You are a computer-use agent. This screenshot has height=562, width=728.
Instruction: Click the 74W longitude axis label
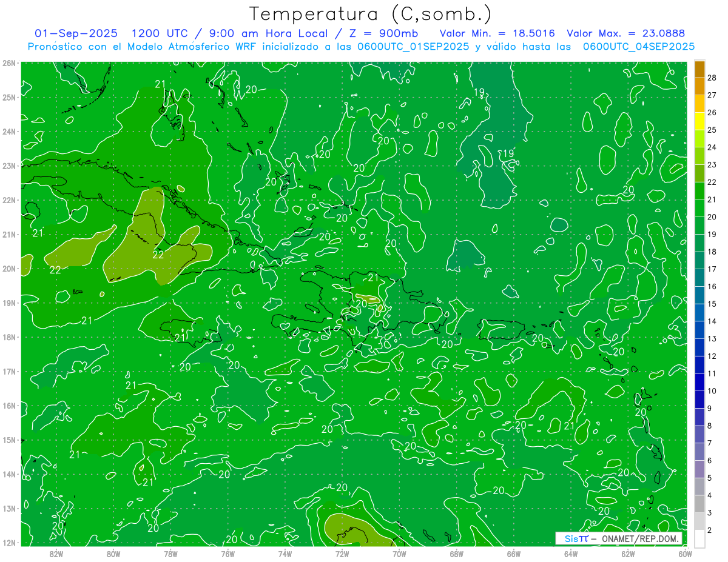tap(285, 554)
